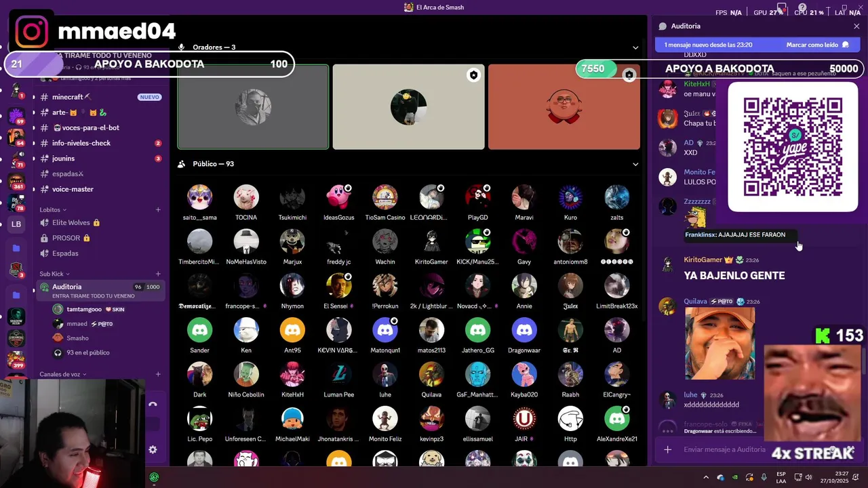Open Sander's Discord avatar
Screen dimensions: 868x488
tap(199, 330)
